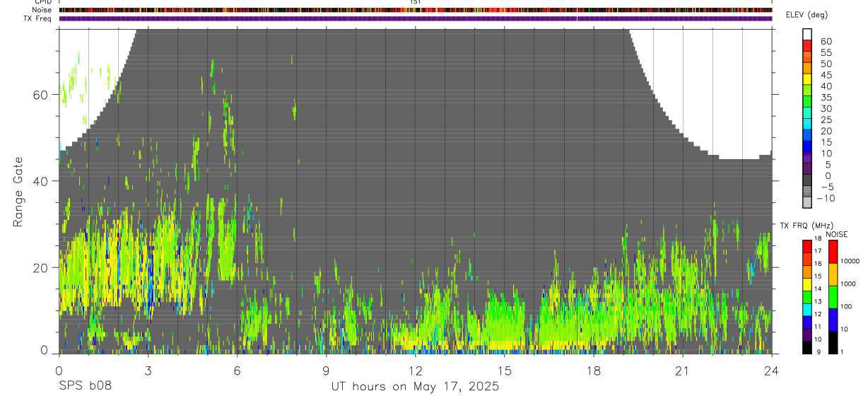Screen dimensions: 868x401
Task: Click the blue 10 noise color block
Action: (833, 320)
